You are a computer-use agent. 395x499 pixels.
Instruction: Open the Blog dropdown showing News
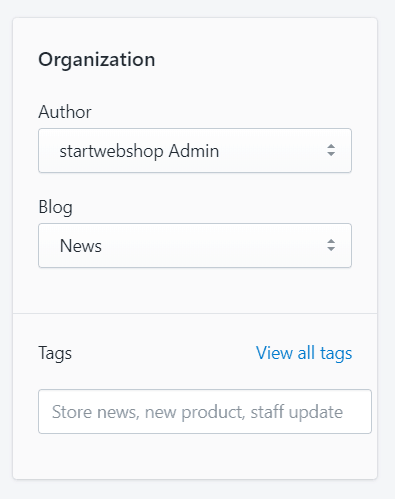[x=195, y=245]
